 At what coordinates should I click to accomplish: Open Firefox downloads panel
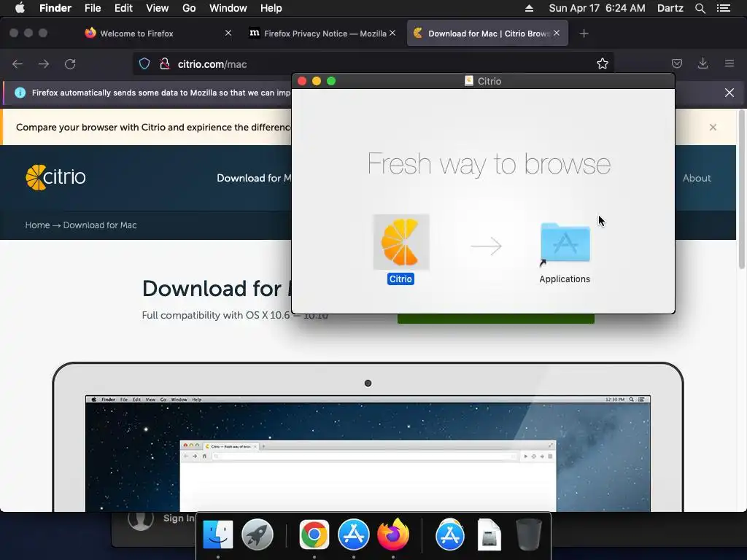point(703,63)
